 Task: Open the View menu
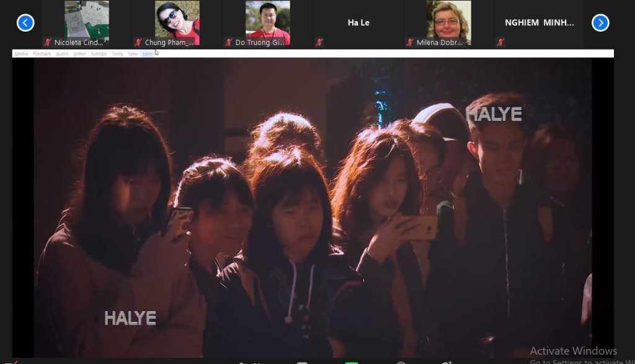click(133, 54)
